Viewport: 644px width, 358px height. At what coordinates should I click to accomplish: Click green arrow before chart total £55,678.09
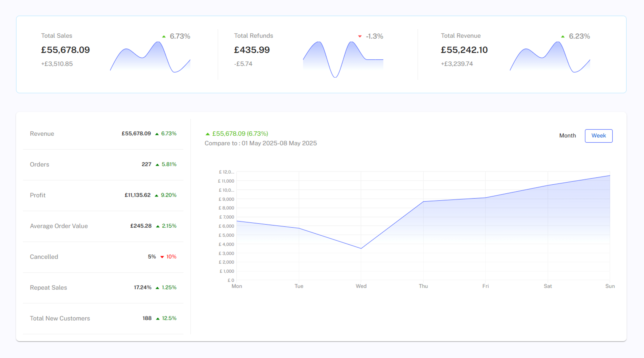(x=208, y=134)
